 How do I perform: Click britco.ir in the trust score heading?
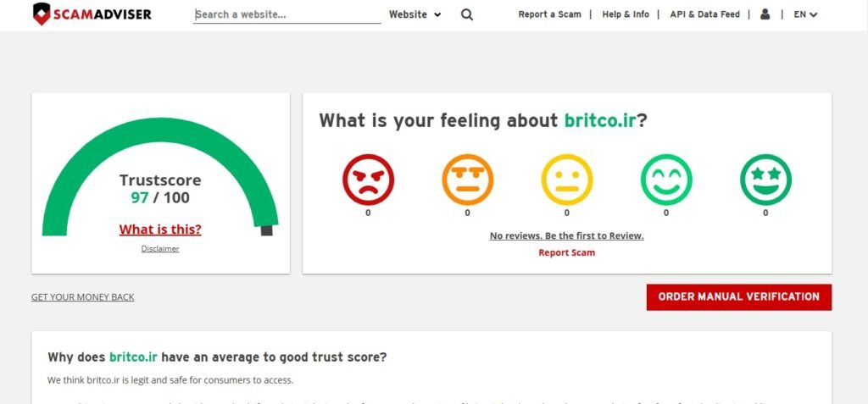[x=133, y=357]
